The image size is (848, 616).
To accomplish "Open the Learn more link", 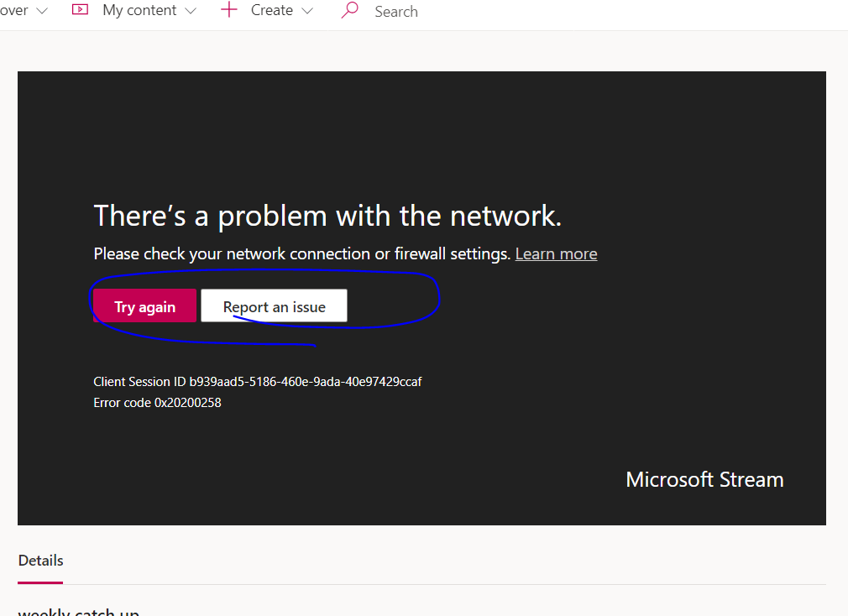I will click(556, 254).
